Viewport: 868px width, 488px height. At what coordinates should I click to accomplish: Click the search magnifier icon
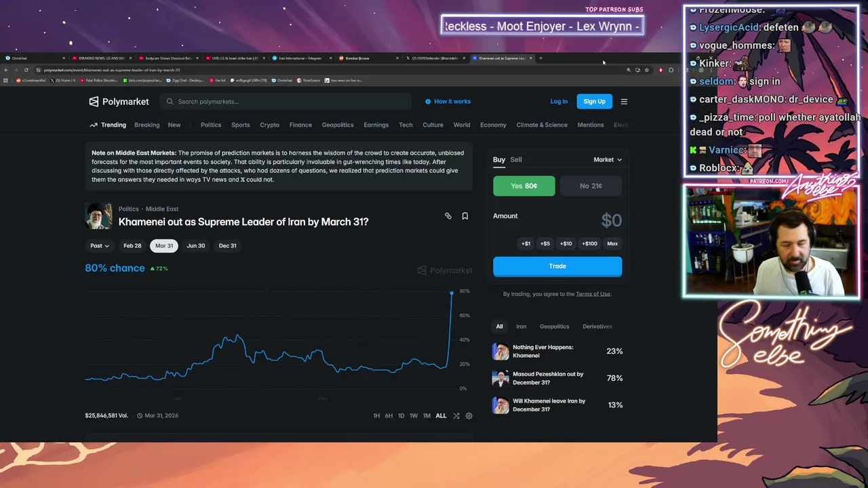pos(170,102)
